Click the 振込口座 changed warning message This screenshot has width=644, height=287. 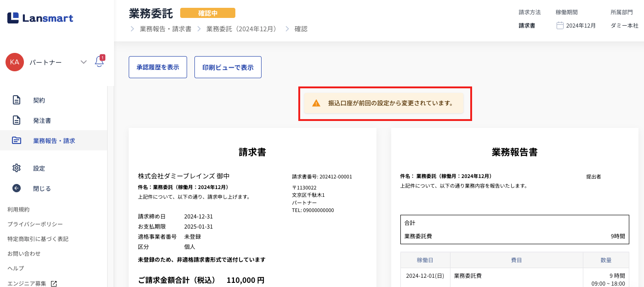[383, 103]
